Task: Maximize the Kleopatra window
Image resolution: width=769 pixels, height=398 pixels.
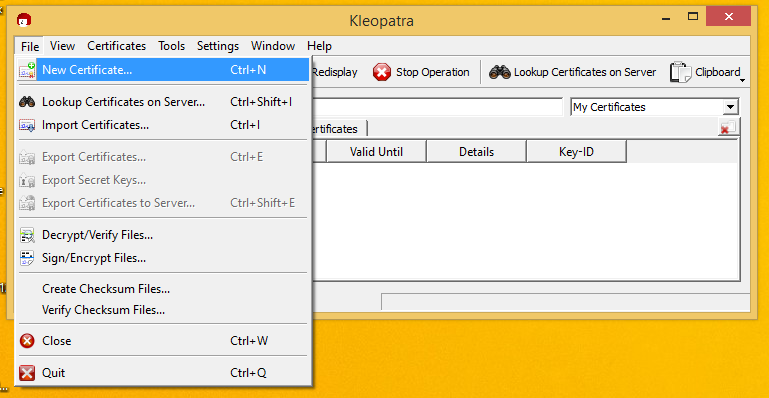Action: coord(693,16)
